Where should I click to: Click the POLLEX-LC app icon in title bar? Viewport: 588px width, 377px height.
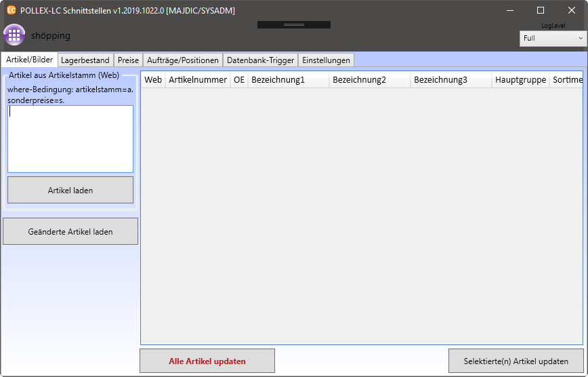tap(11, 10)
